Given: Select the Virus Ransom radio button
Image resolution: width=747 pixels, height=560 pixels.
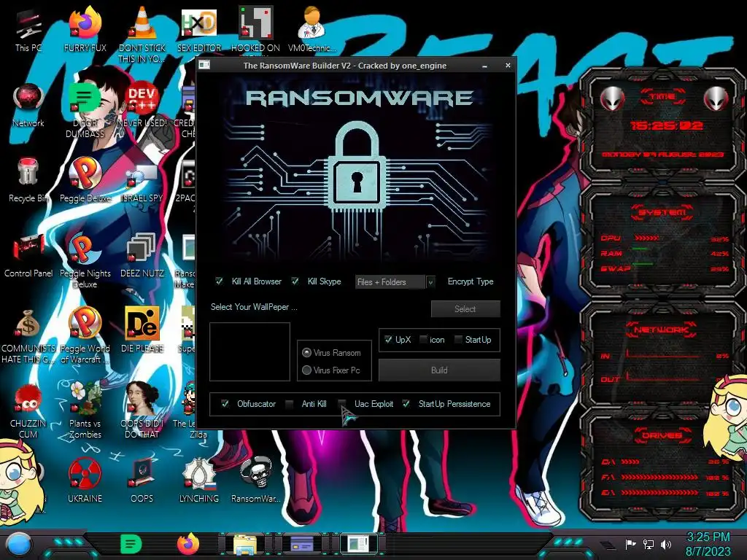Looking at the screenshot, I should pos(306,353).
